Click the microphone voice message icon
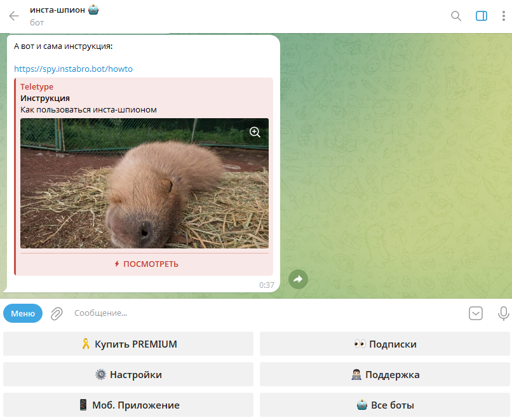512x420 pixels. pyautogui.click(x=503, y=313)
